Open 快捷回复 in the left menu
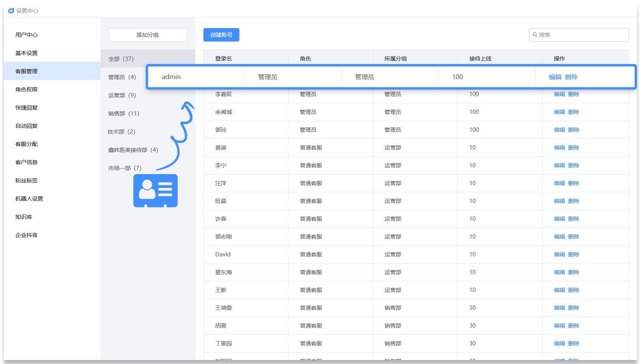 pyautogui.click(x=27, y=108)
